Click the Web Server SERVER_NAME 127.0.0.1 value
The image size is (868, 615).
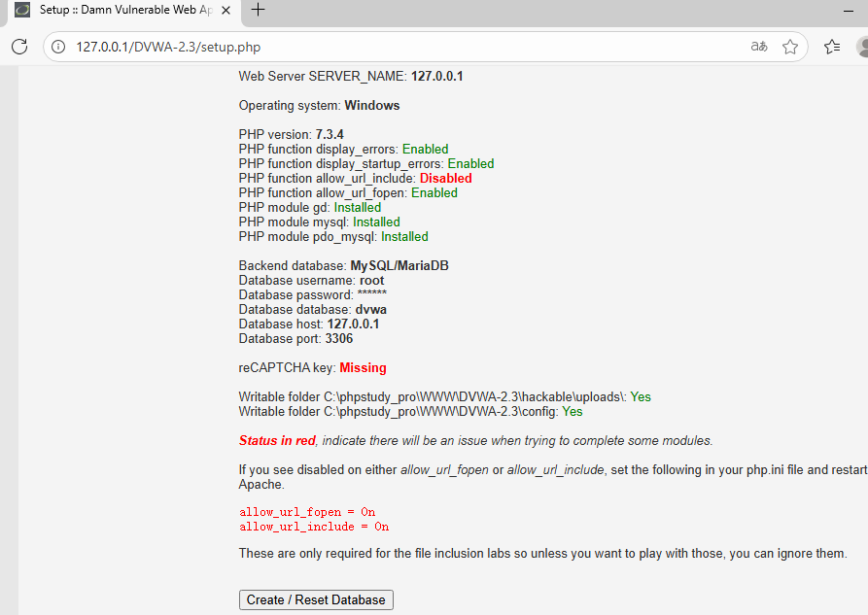coord(436,77)
